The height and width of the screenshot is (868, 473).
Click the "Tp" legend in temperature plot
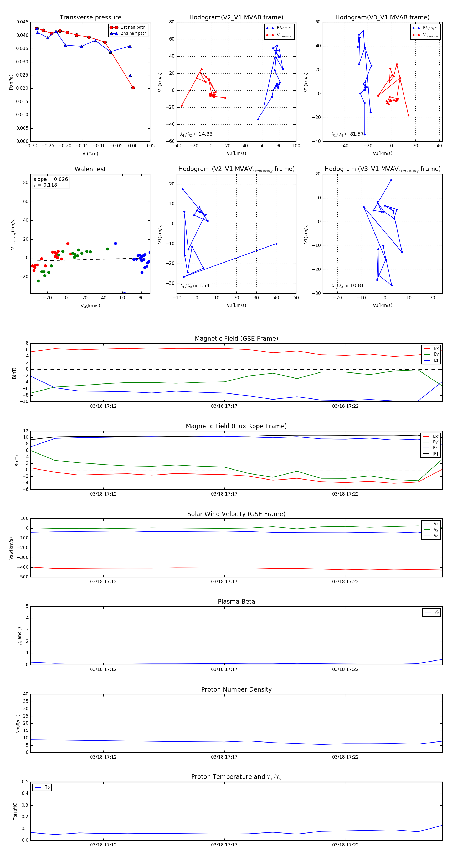click(x=42, y=787)
